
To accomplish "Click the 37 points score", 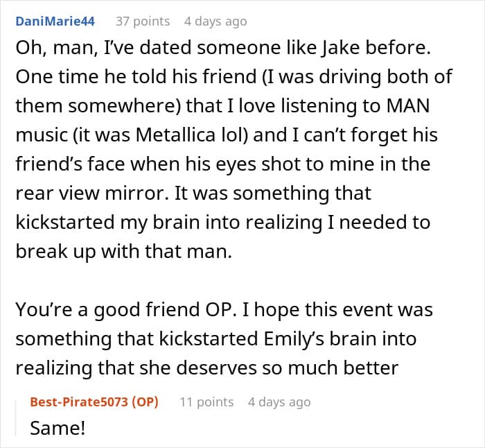I will tap(143, 21).
